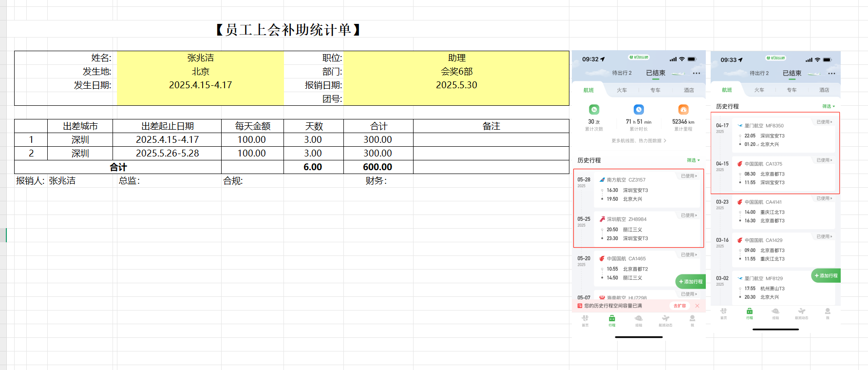Open three-dot menu in the 09:32 phone screenshot
The height and width of the screenshot is (370, 868).
tap(697, 73)
